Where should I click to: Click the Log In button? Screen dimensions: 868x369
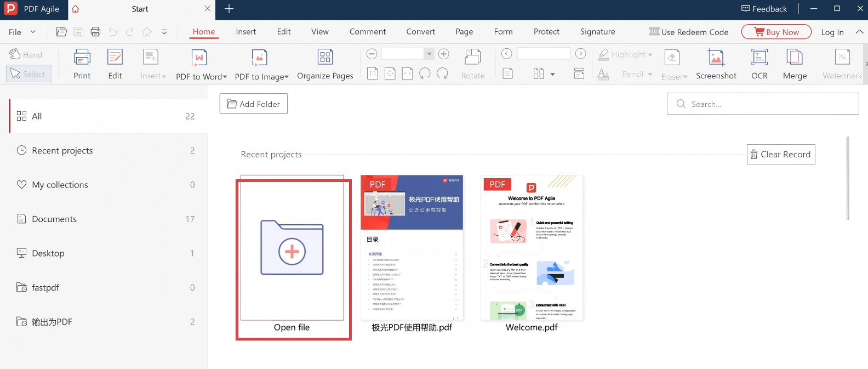coord(832,32)
